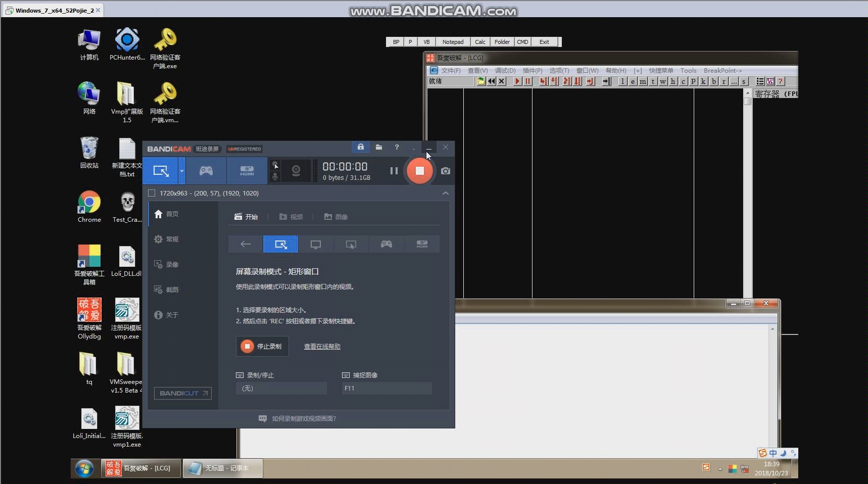Open breakpoints window with the b button
Screen dimensions: 868x484
click(714, 81)
